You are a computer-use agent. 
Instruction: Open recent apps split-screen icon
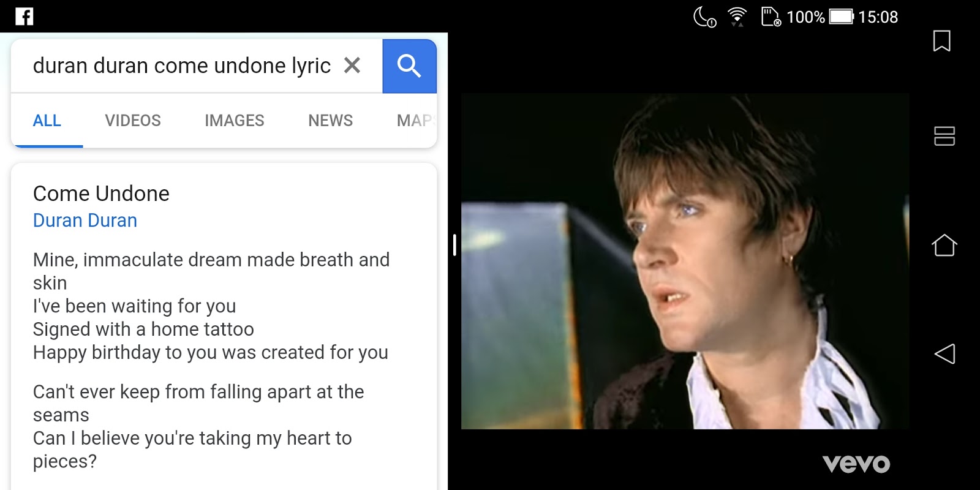click(x=944, y=136)
